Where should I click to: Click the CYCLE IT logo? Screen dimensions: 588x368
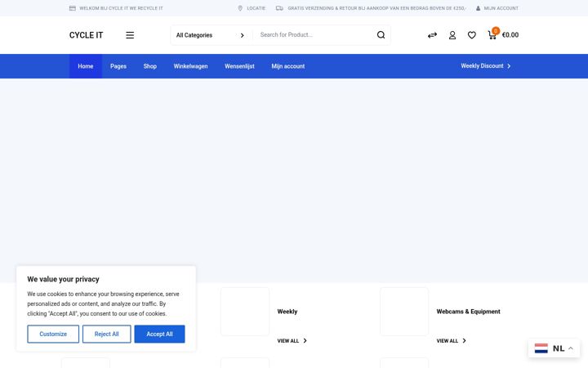tap(86, 35)
